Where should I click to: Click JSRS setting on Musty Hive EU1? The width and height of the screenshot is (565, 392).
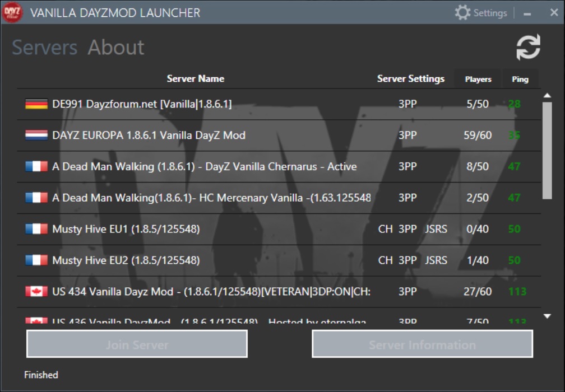(x=436, y=229)
